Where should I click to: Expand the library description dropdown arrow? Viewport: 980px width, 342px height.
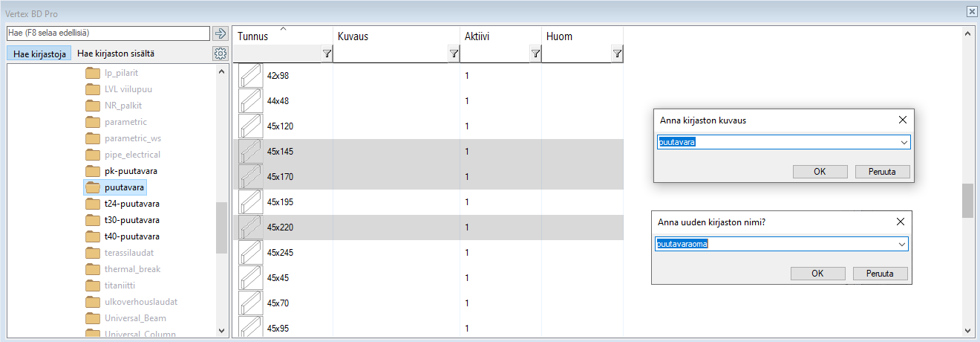pos(904,142)
